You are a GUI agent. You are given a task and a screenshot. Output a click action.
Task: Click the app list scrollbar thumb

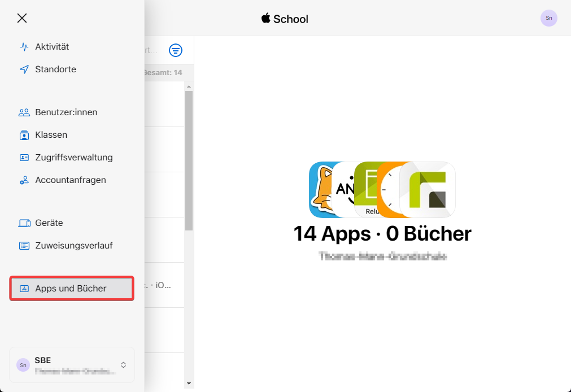[189, 160]
